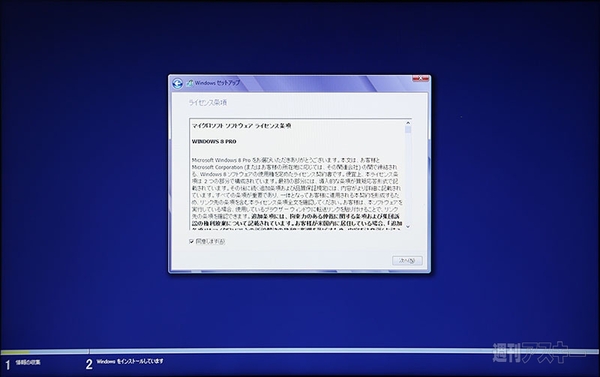Viewport: 600px width, 377px height.
Task: Click step 1 情報の収集 label
Action: (28, 362)
